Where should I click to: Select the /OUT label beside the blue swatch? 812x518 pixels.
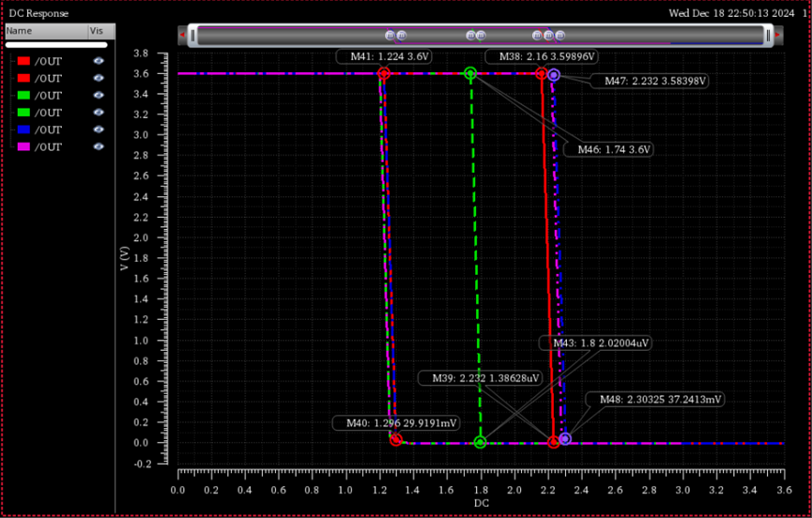click(48, 129)
